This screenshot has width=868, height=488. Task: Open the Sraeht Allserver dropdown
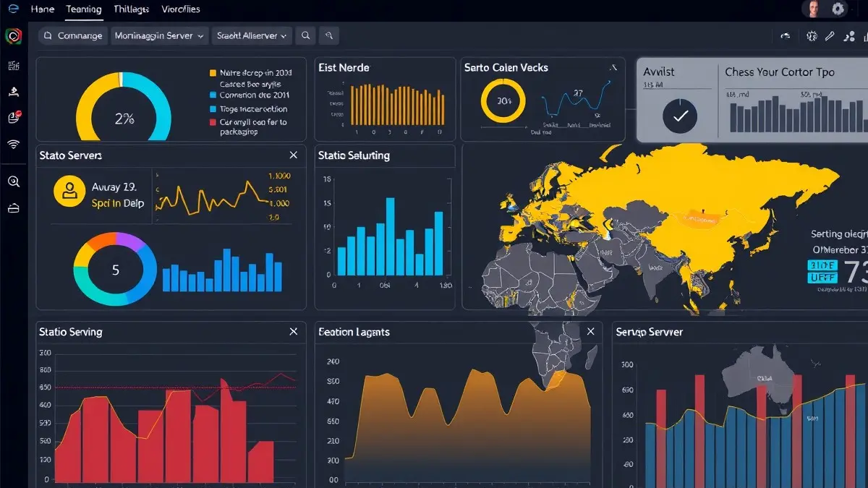point(252,35)
